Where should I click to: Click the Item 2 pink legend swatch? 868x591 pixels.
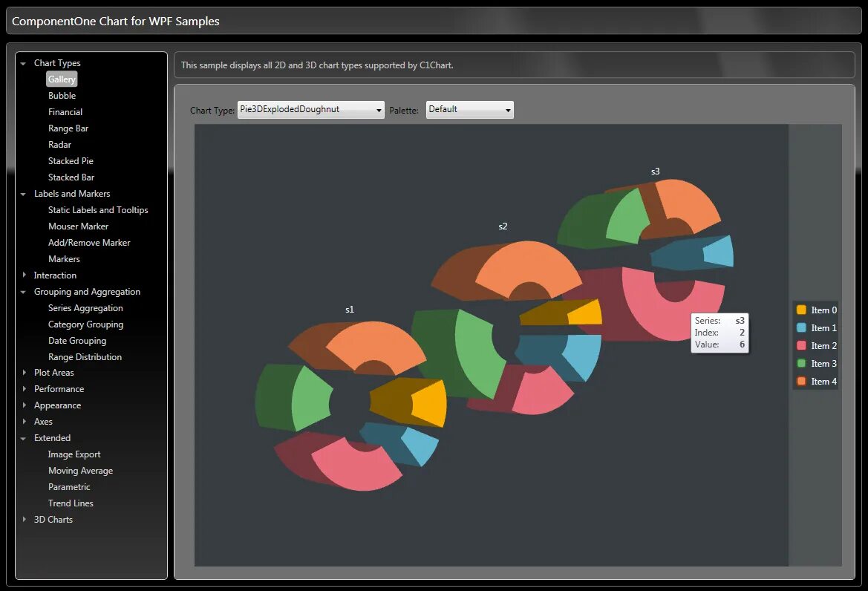[801, 345]
